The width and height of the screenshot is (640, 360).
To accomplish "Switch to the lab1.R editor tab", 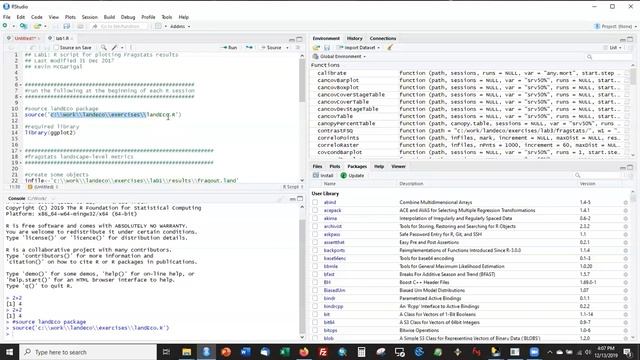I will pos(62,38).
